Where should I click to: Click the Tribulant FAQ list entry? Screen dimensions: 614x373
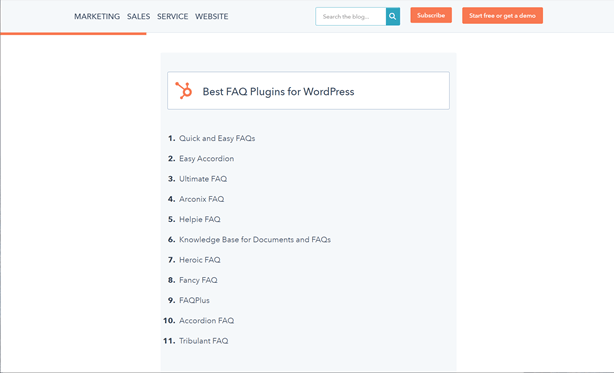[x=204, y=341]
